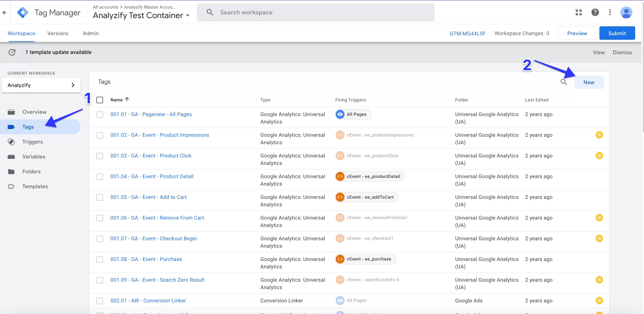Toggle the select-all checkbox in header
The image size is (644, 314).
tap(100, 100)
